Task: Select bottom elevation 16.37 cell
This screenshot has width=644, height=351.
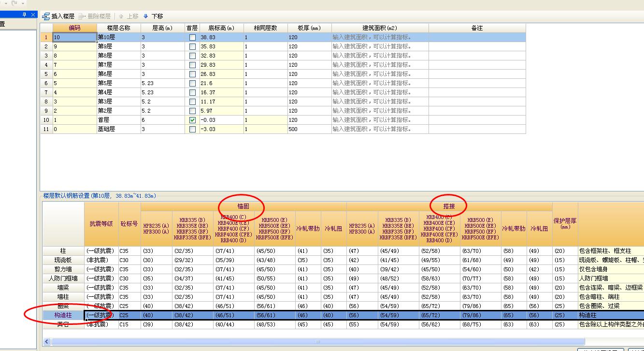Action: coord(221,92)
